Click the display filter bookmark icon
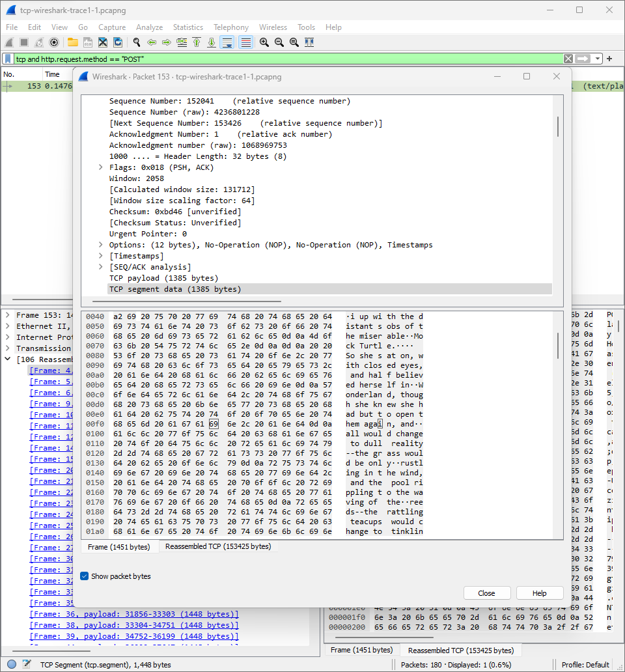Screen dimensions: 625x672 tap(8, 59)
